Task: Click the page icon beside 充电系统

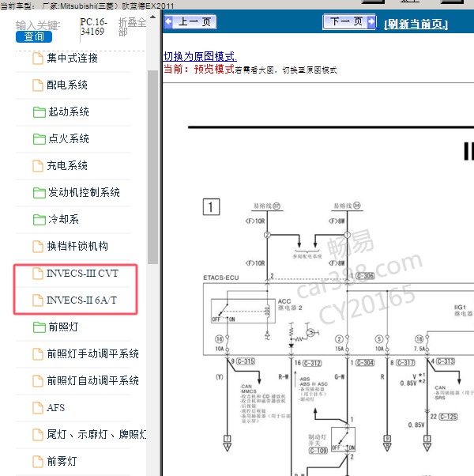Action: pyautogui.click(x=38, y=166)
